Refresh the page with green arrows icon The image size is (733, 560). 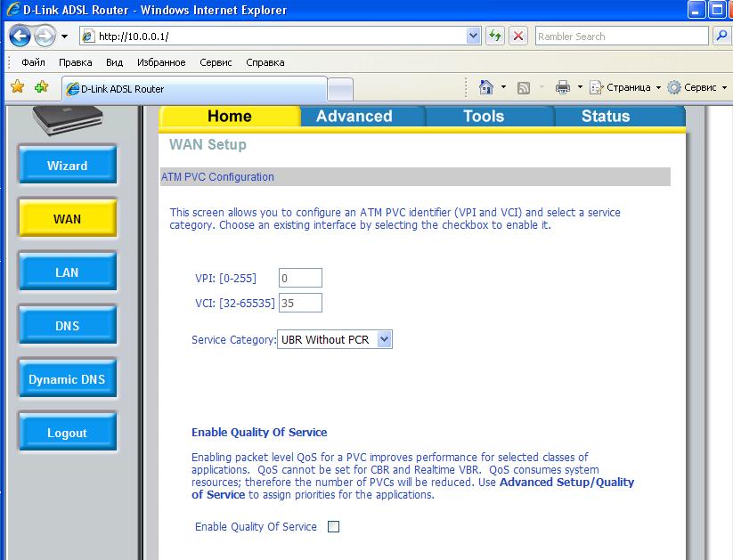pyautogui.click(x=495, y=36)
